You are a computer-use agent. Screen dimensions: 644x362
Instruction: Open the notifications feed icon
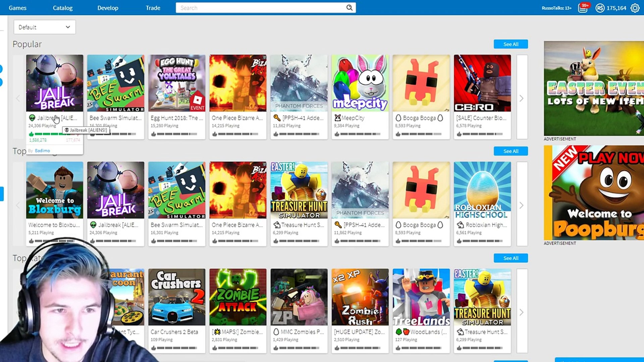(x=583, y=8)
